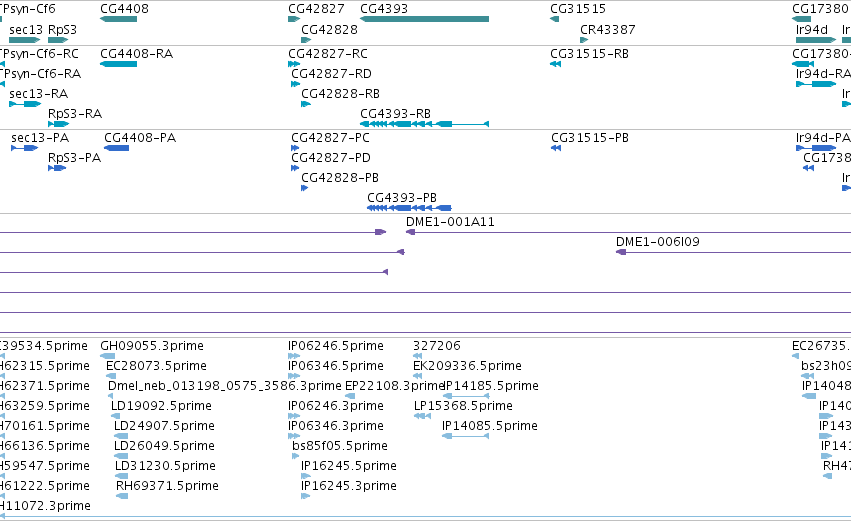
Task: Click transcript sec13-RA
Action: click(x=39, y=94)
